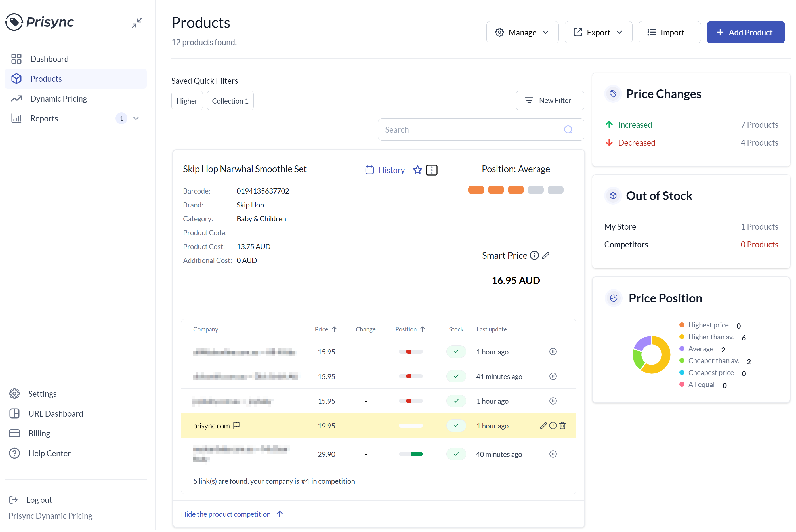Image resolution: width=796 pixels, height=532 pixels.
Task: Open the three-dot product options menu
Action: click(431, 170)
